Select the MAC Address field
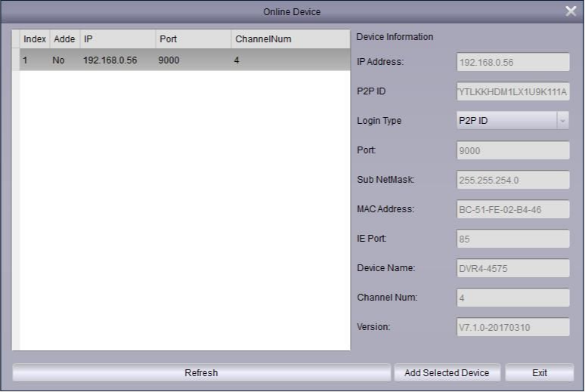The image size is (585, 392). (x=512, y=209)
